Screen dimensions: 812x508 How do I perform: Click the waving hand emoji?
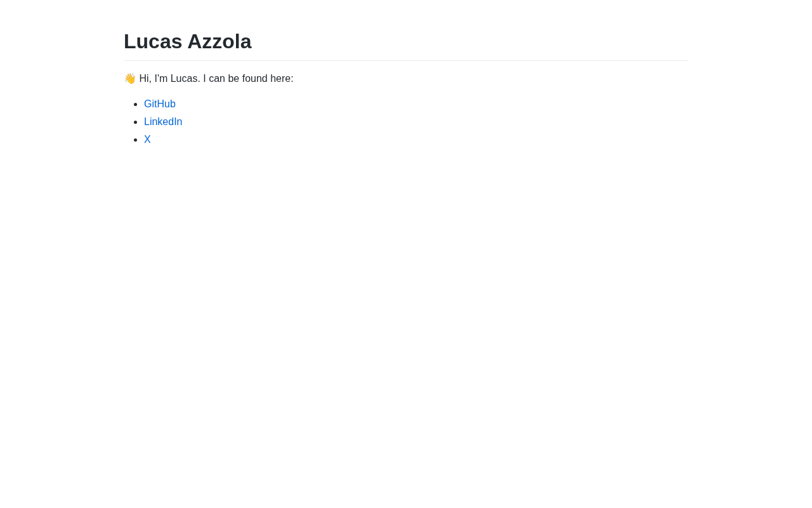click(129, 79)
